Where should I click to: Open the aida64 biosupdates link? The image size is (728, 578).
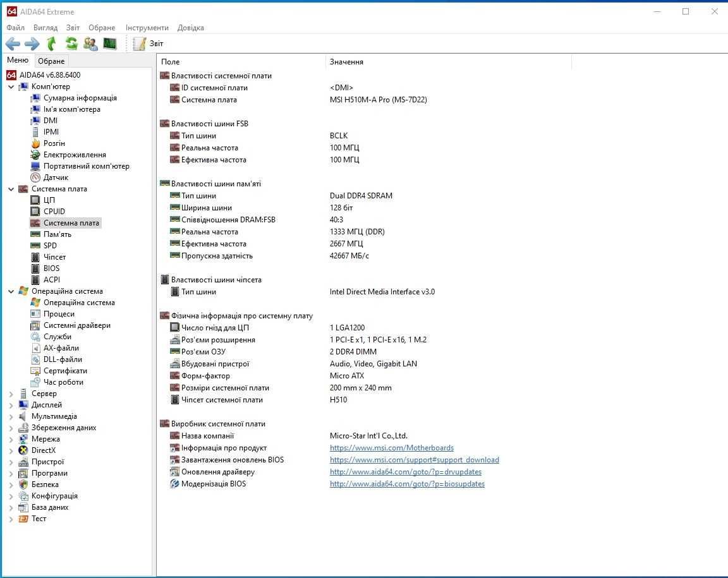point(407,485)
